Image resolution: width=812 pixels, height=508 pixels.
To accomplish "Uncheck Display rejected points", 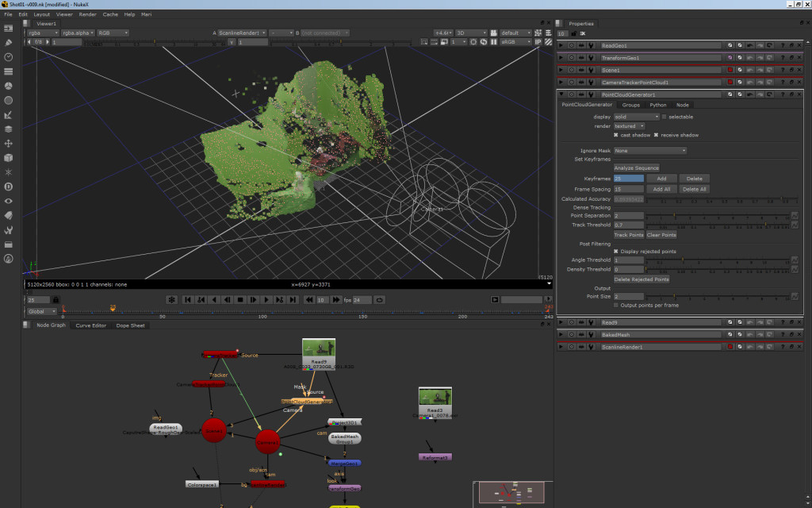I will pos(616,252).
